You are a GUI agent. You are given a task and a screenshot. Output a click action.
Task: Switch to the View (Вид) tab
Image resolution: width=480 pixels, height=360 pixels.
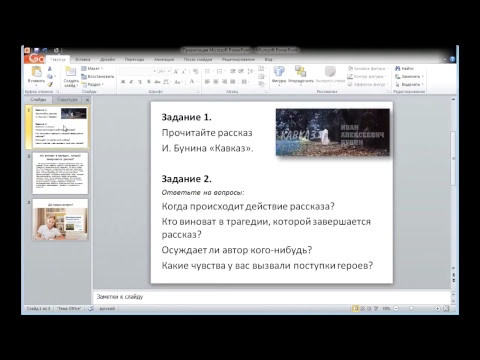(x=268, y=59)
